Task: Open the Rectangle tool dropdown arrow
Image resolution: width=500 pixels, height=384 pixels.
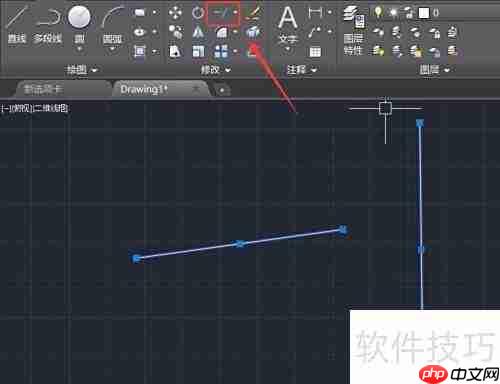Action: [x=154, y=13]
